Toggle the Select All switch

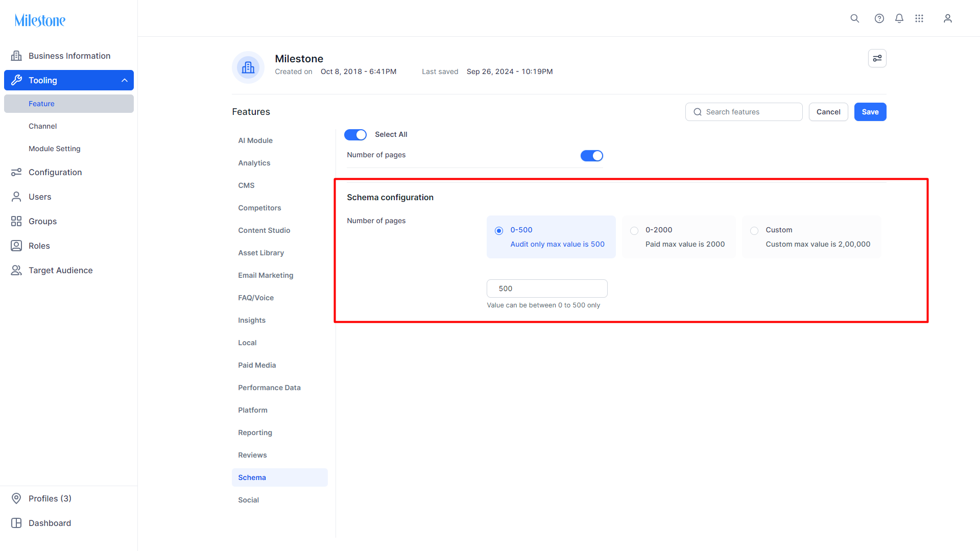[x=355, y=135]
